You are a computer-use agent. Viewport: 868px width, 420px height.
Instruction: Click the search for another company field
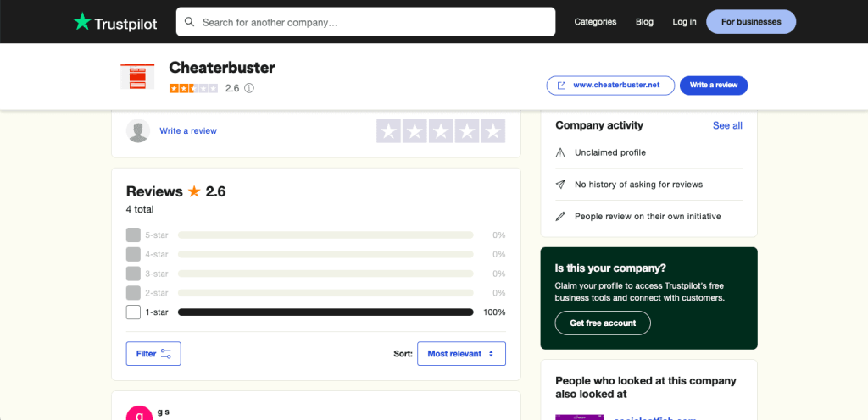pos(365,22)
